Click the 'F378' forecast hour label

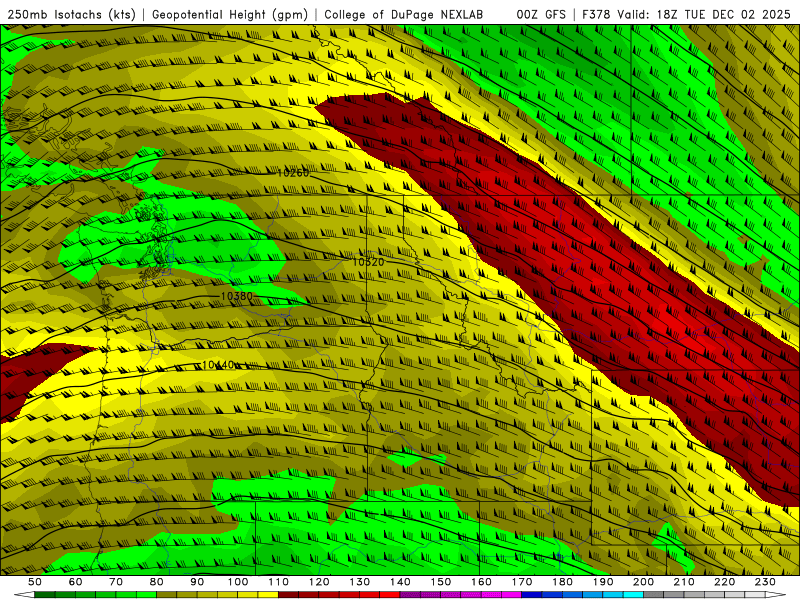pos(597,15)
